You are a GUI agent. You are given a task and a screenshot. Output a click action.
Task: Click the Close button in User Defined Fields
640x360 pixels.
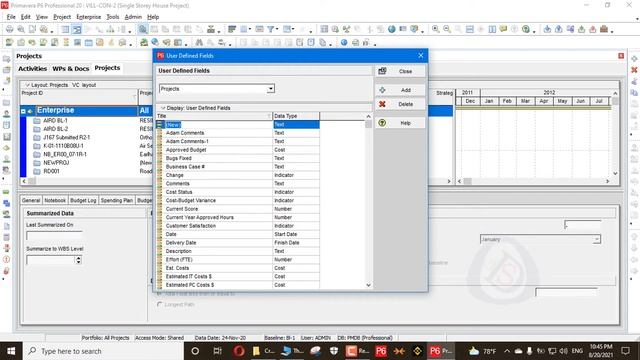400,71
